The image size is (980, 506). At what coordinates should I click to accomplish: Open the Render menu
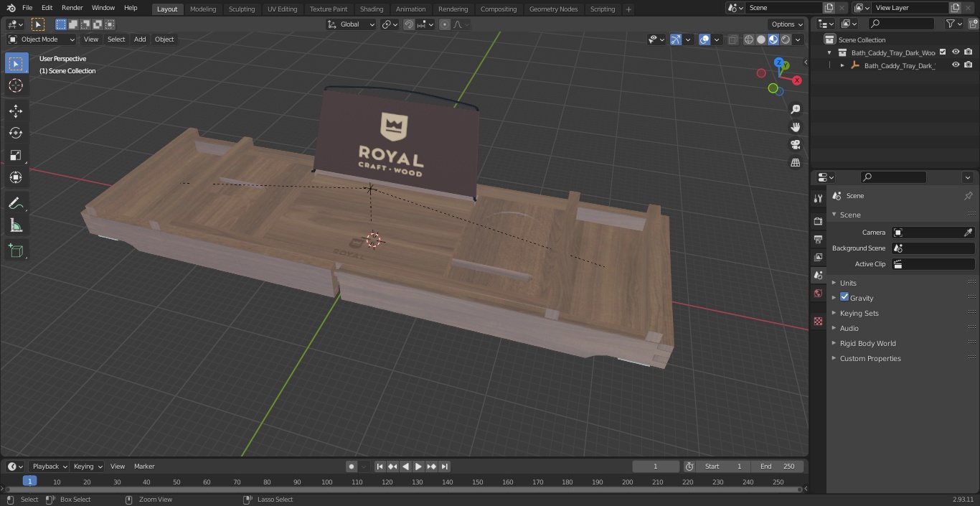[x=72, y=8]
